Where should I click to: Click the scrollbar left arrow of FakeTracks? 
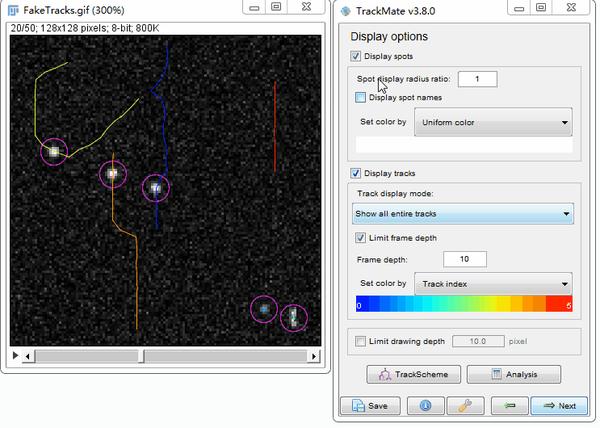(28, 356)
